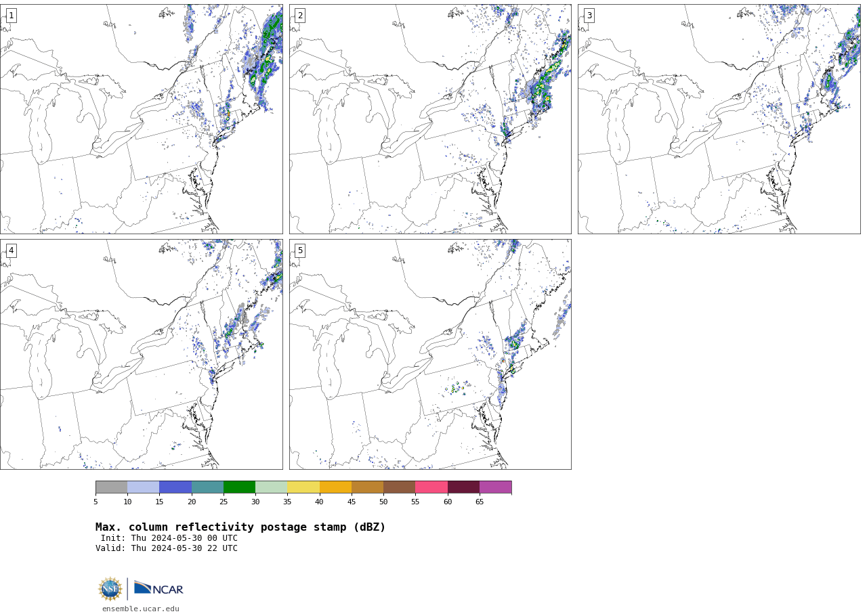
Task: Click the panel number label 4
Action: click(11, 250)
